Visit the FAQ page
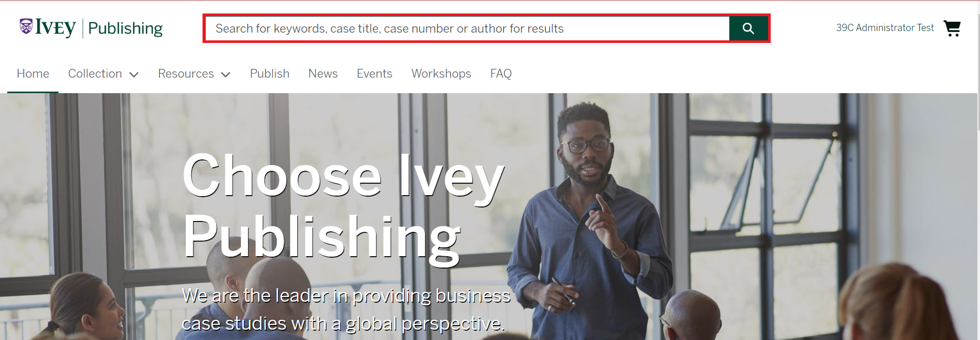Screen dimensions: 980x340 501,73
